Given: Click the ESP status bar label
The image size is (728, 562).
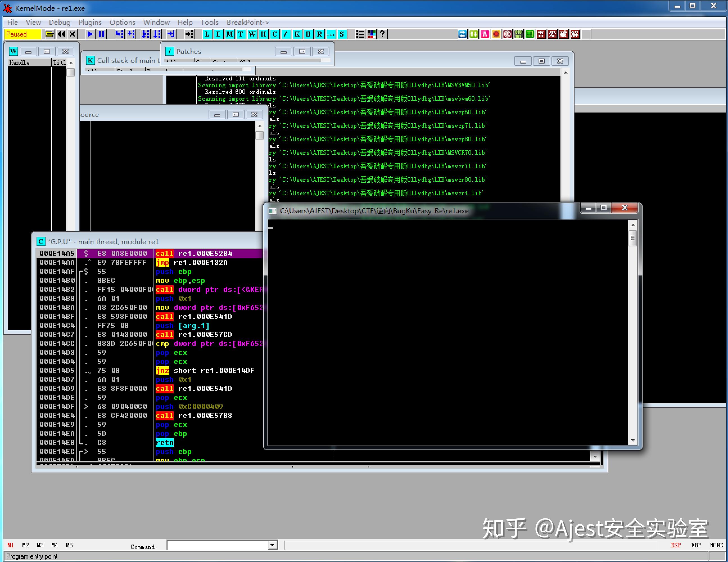Looking at the screenshot, I should (x=676, y=545).
